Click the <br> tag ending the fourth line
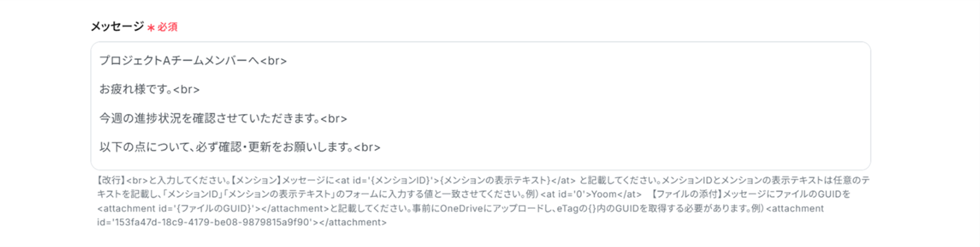The height and width of the screenshot is (247, 980). click(367, 147)
